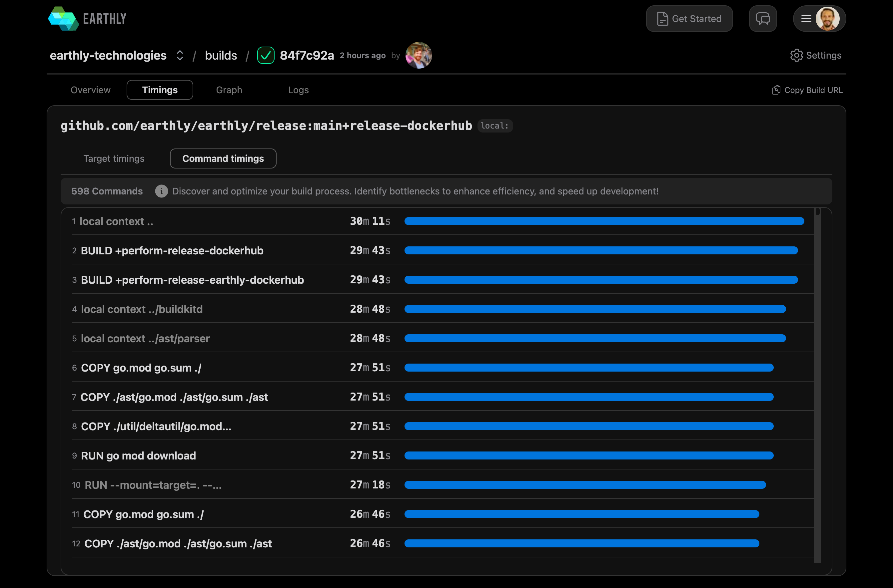
Task: Open the Logs tab
Action: tap(298, 90)
